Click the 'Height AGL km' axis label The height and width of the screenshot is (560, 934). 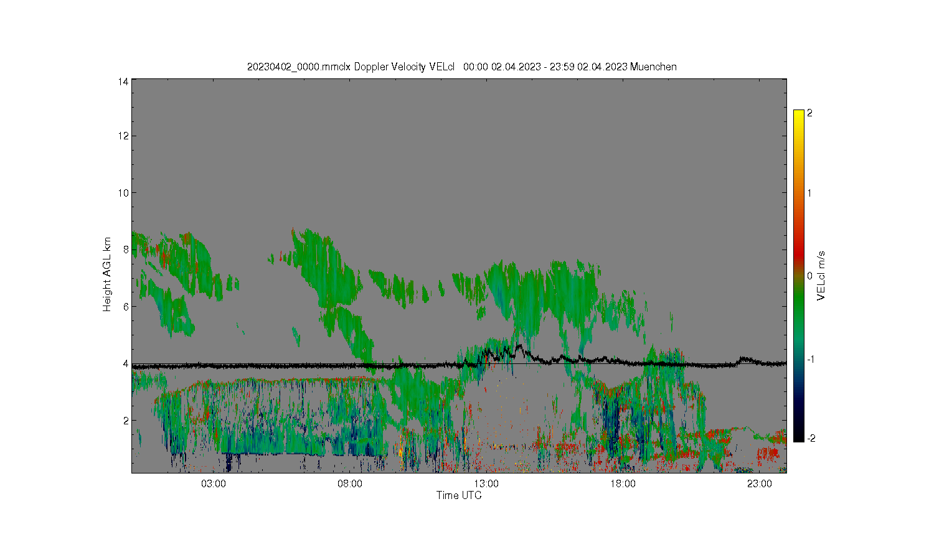point(107,274)
